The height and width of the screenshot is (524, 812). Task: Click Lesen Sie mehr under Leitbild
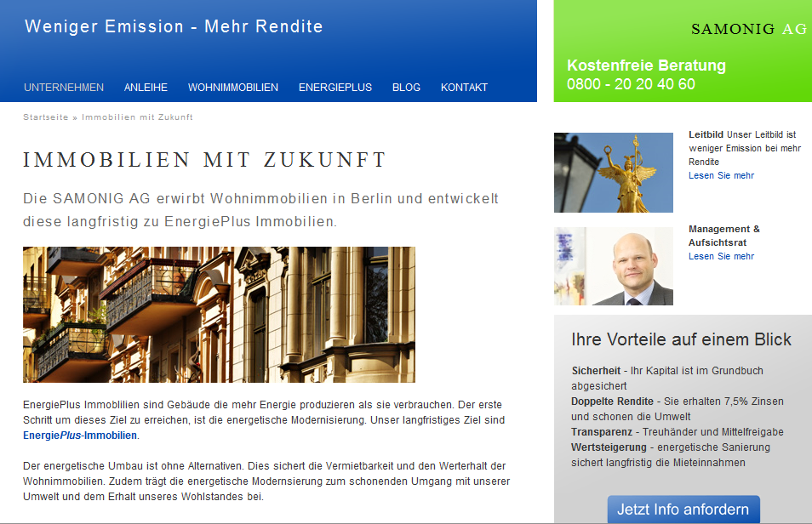coord(721,175)
